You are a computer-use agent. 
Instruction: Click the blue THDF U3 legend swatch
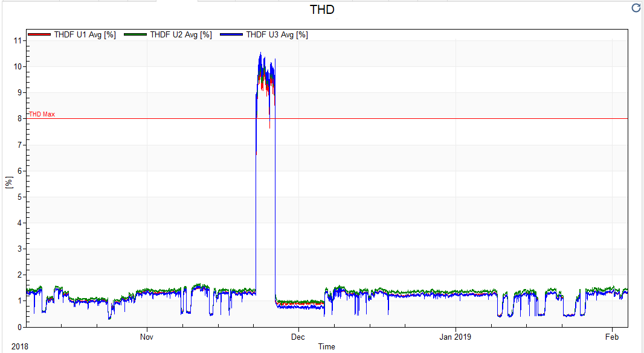(x=231, y=34)
